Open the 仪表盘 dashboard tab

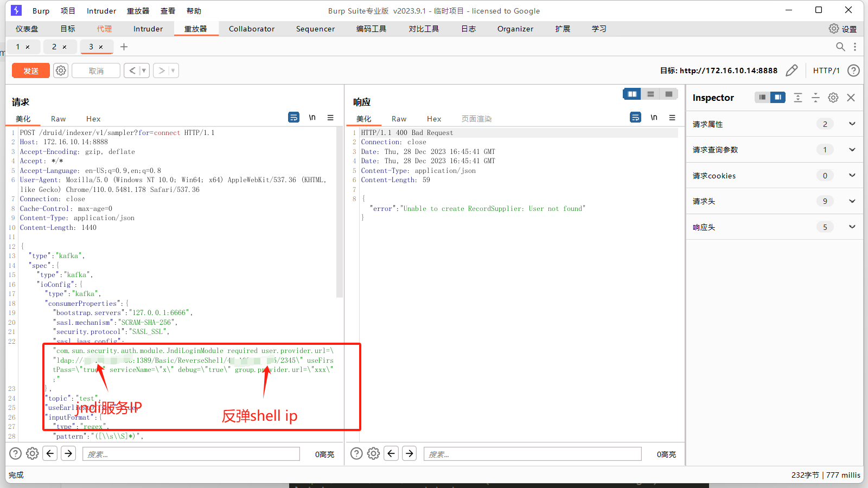click(x=27, y=29)
